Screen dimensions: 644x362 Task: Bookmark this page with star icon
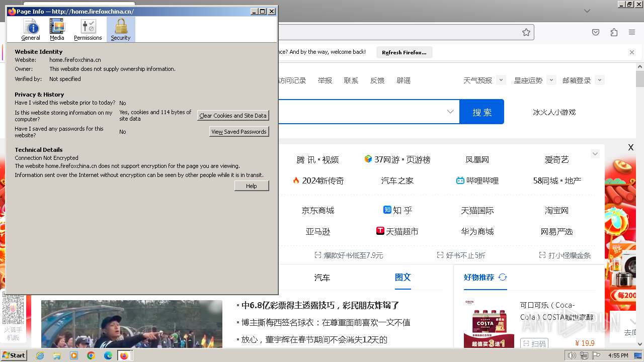coord(526,32)
